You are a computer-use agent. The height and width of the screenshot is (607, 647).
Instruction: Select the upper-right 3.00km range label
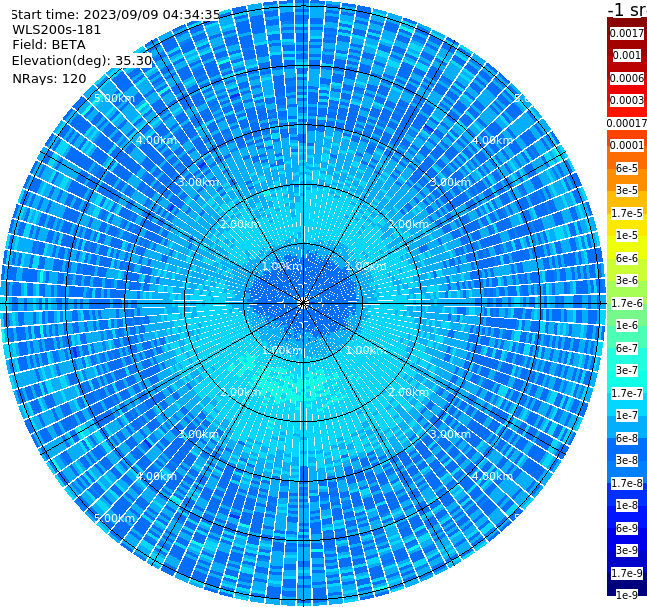click(x=451, y=182)
